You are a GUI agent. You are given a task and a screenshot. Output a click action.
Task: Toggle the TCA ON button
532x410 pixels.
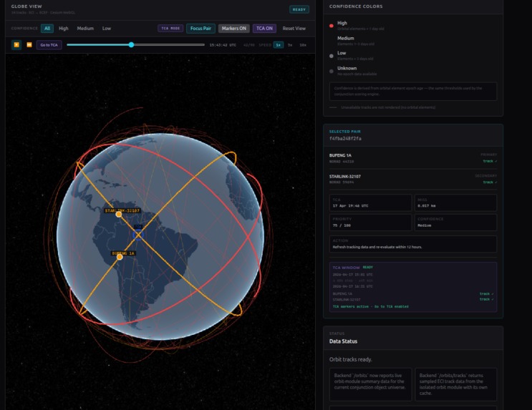coord(264,29)
